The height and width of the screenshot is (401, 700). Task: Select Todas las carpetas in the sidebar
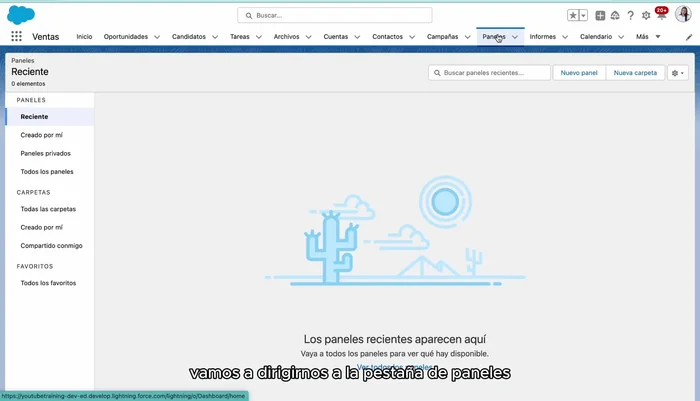(x=50, y=209)
